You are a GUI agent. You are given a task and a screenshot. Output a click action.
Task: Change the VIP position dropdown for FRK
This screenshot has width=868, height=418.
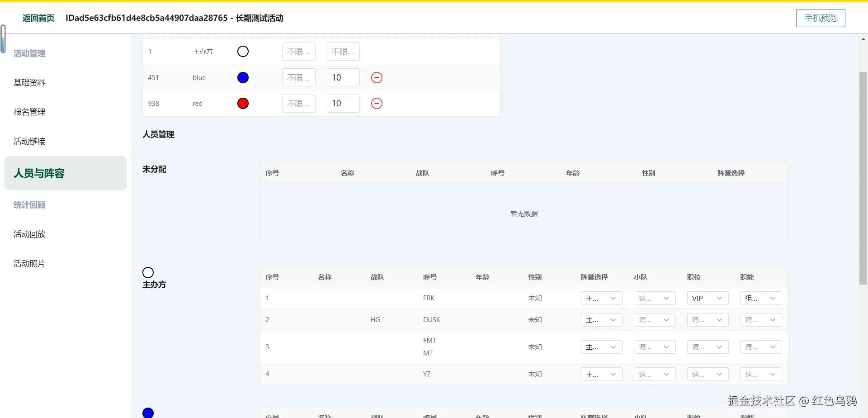[x=708, y=299]
